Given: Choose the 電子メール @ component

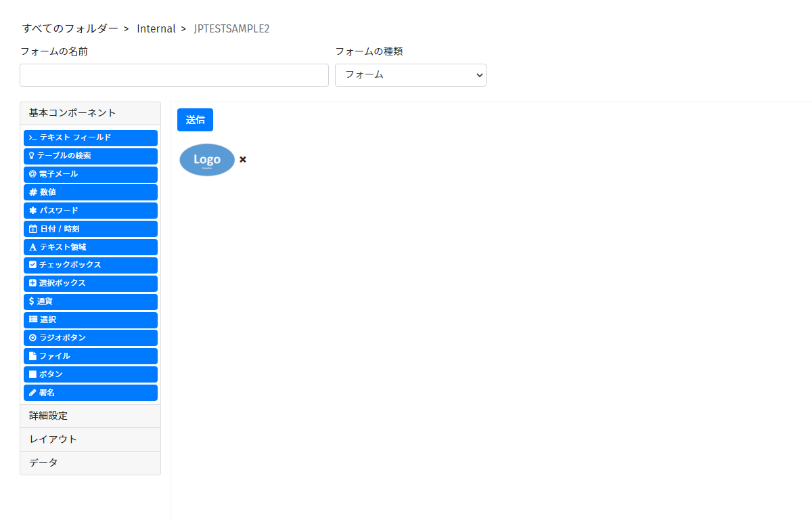Looking at the screenshot, I should pos(90,174).
